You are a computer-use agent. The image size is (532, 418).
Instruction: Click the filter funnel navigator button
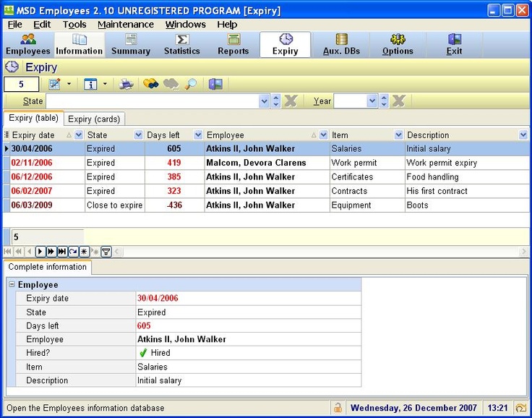click(106, 252)
